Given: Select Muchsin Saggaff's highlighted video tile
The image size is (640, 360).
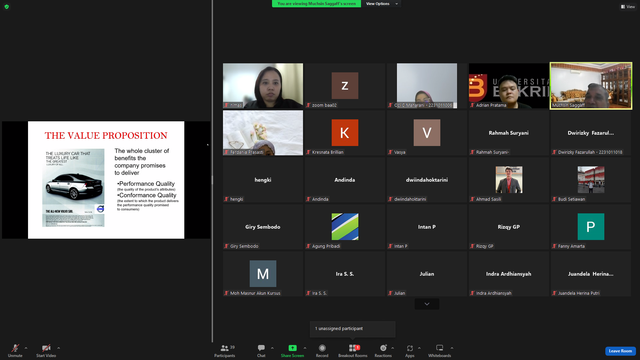Looking at the screenshot, I should tap(591, 86).
